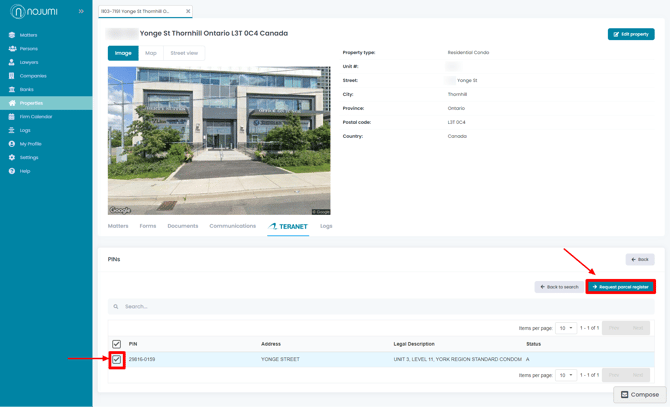
Task: Open the Compose message button
Action: [x=639, y=395]
